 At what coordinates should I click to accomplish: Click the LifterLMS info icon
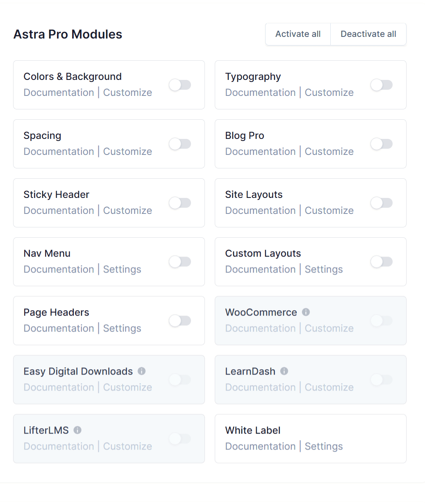click(77, 430)
